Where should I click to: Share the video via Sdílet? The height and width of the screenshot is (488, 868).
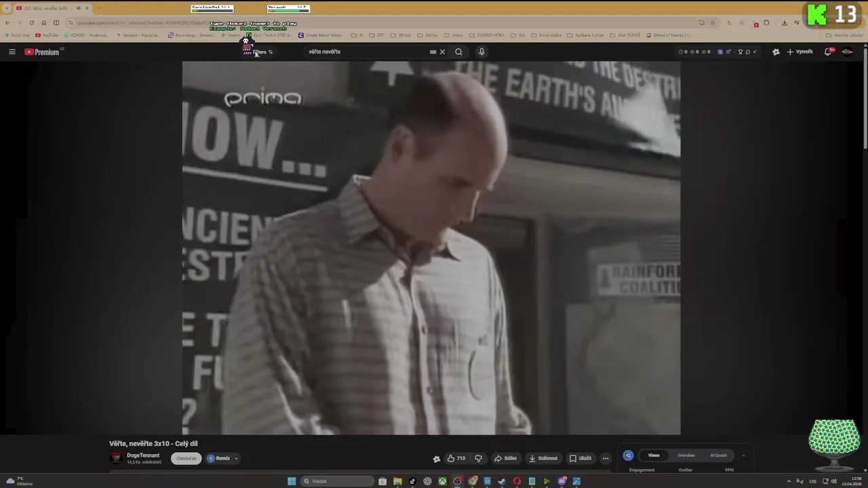tap(506, 458)
